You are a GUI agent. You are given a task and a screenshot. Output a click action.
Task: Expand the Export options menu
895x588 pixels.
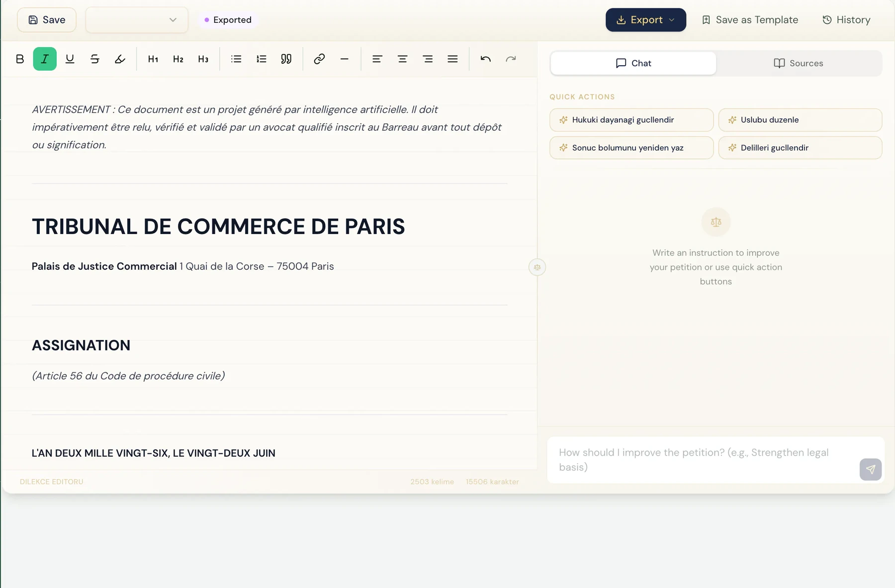coord(646,20)
